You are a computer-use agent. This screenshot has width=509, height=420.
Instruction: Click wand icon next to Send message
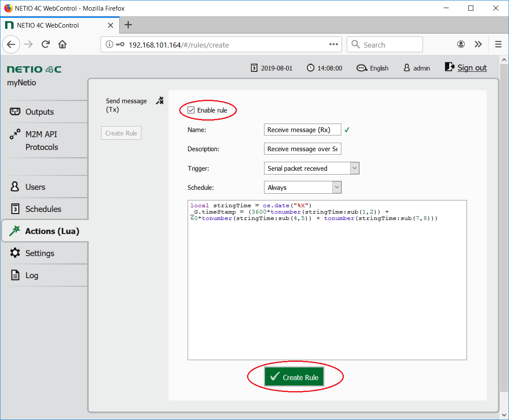pos(160,101)
